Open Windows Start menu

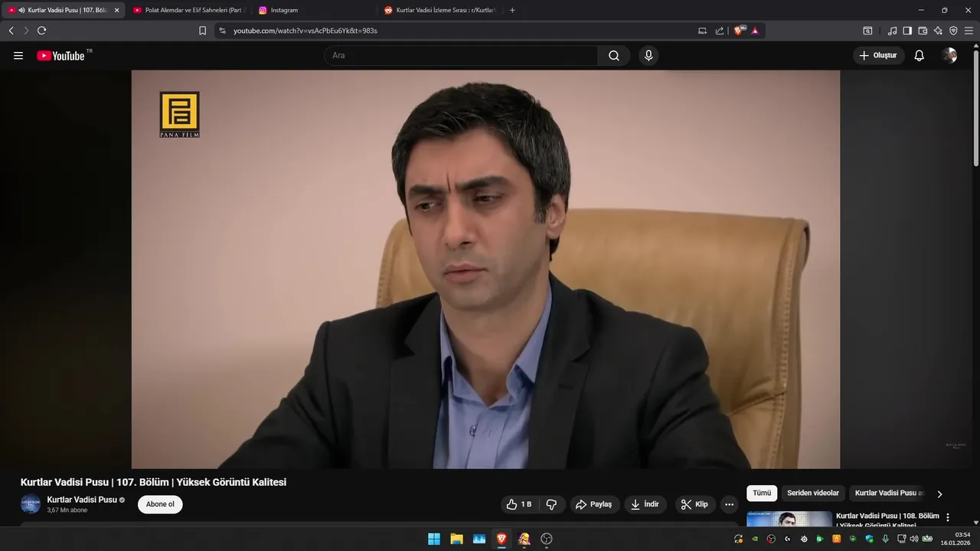pos(434,539)
